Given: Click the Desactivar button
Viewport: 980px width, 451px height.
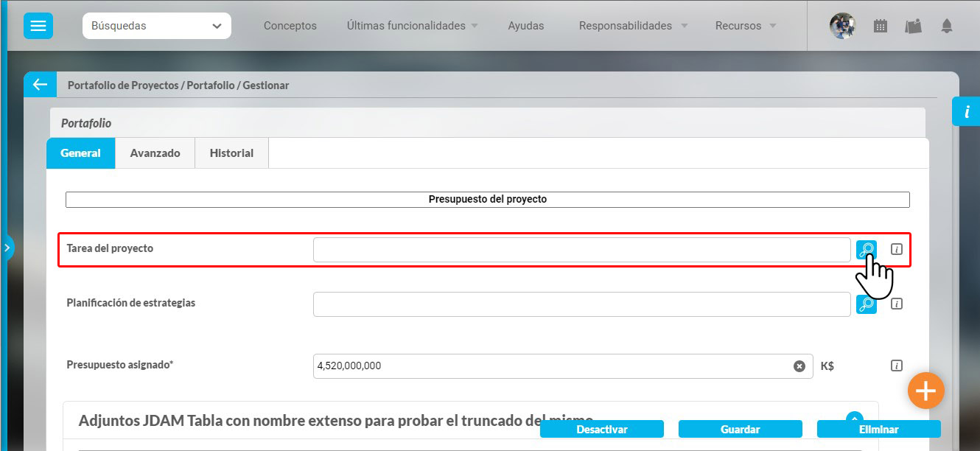Looking at the screenshot, I should pos(601,429).
